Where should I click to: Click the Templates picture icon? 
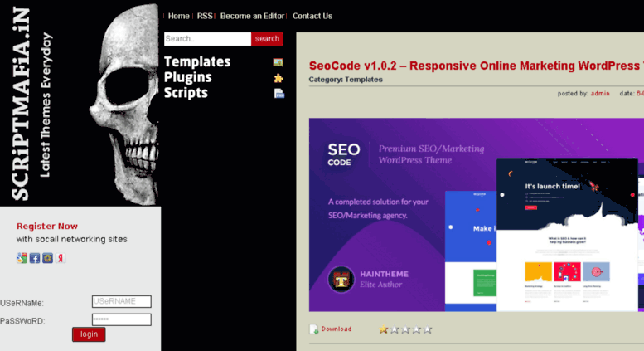278,62
